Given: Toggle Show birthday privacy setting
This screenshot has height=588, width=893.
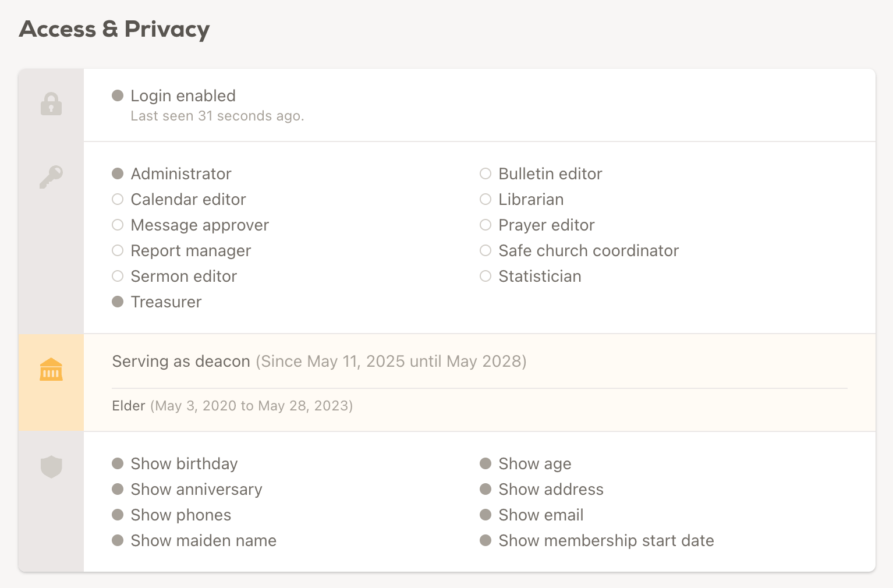Looking at the screenshot, I should pyautogui.click(x=118, y=463).
